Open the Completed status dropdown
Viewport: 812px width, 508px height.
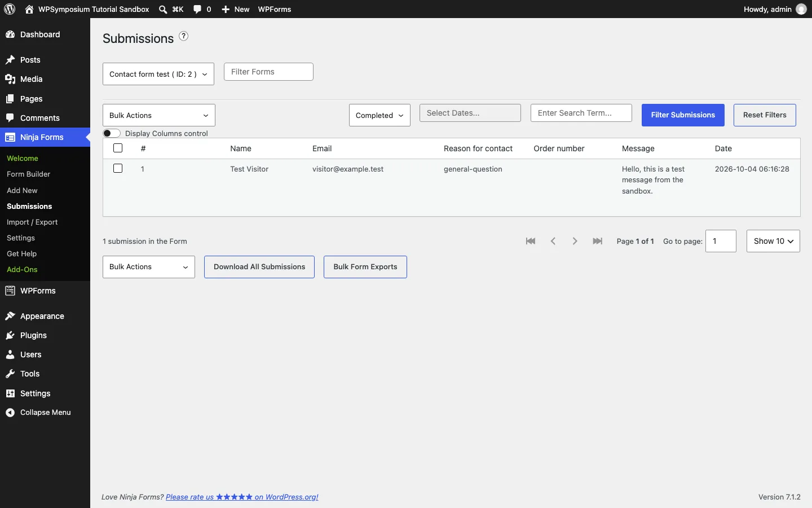pyautogui.click(x=379, y=115)
